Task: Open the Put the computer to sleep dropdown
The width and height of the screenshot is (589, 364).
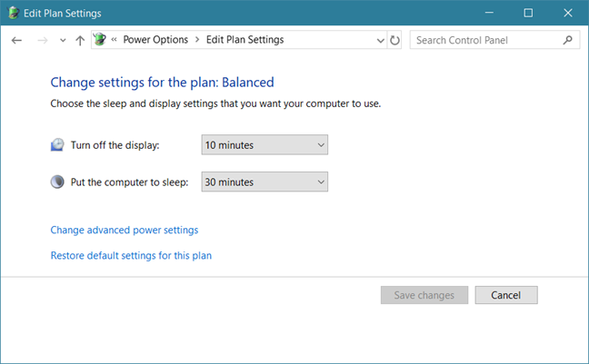Action: tap(265, 182)
